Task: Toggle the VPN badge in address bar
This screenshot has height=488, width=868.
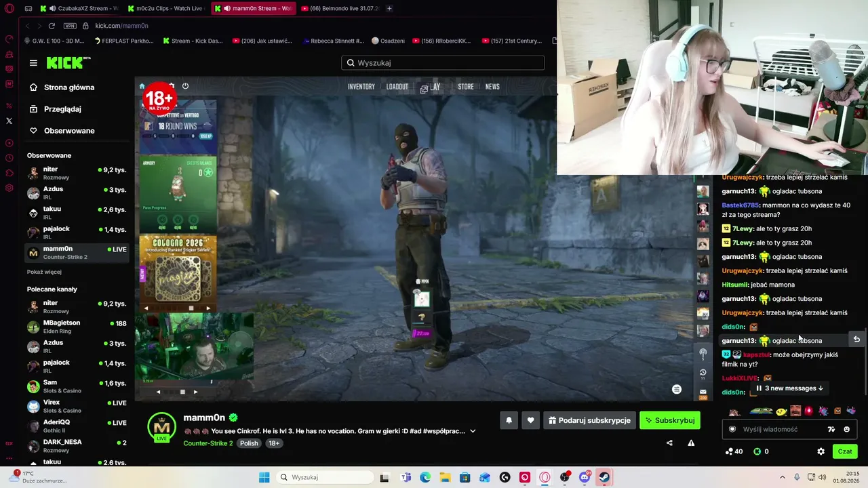Action: point(70,26)
